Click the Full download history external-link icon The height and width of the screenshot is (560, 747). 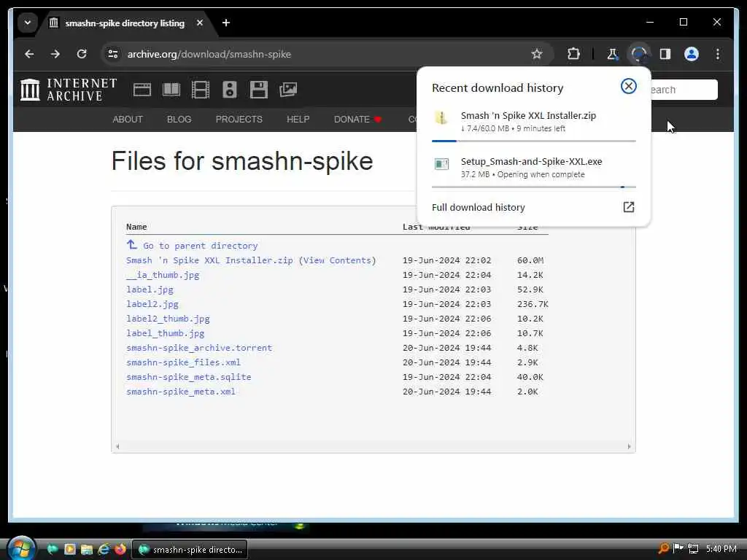point(628,207)
